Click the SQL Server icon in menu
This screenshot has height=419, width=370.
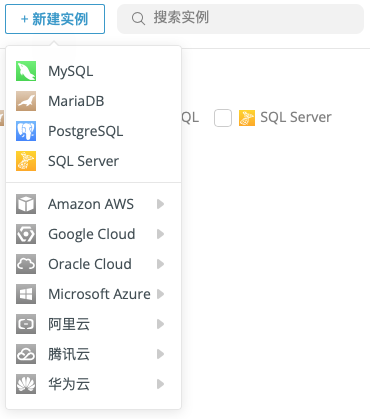(x=26, y=161)
